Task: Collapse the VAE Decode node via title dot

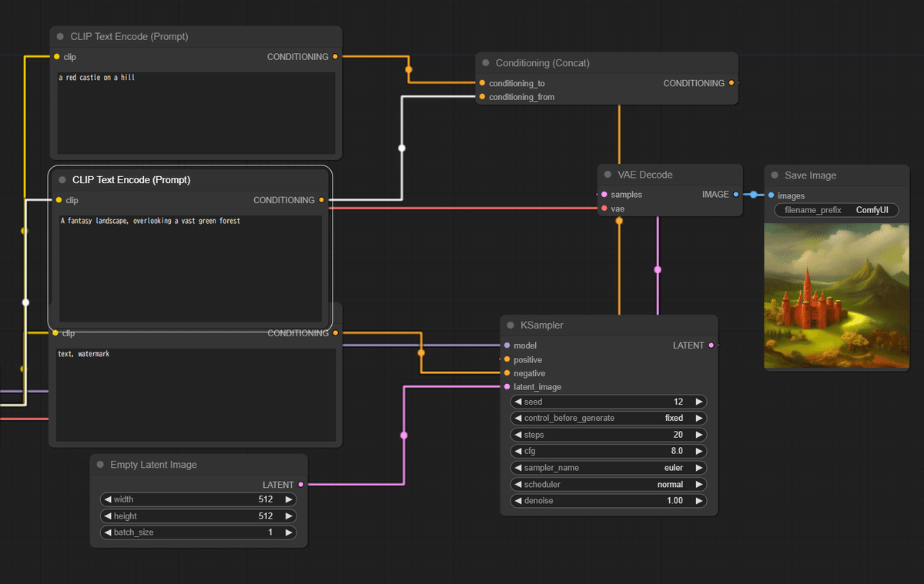Action: tap(608, 175)
